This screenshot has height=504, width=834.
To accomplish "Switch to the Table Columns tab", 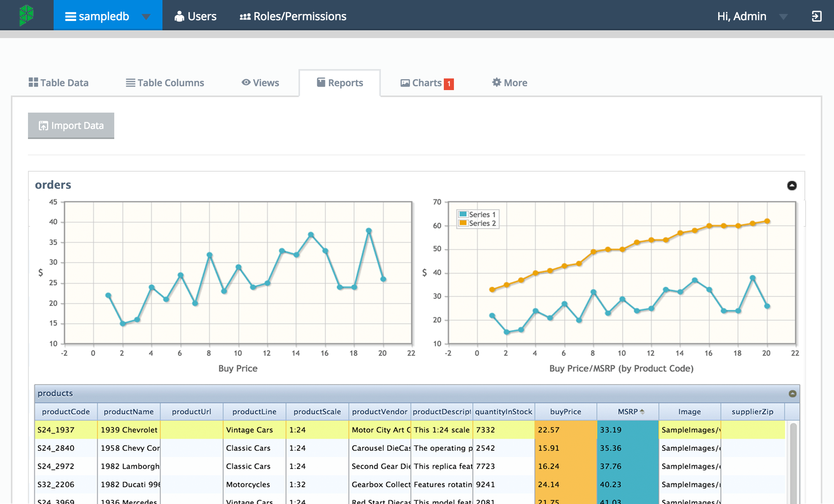I will (x=165, y=83).
